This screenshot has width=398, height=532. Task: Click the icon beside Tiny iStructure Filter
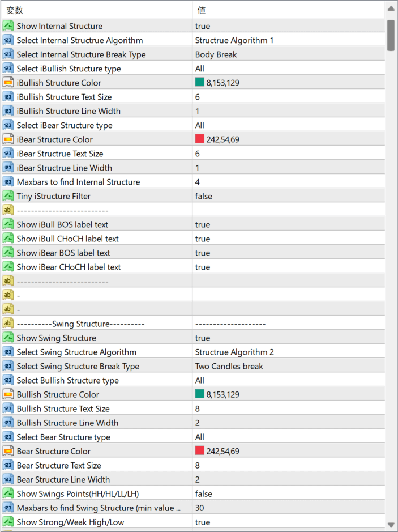8,196
